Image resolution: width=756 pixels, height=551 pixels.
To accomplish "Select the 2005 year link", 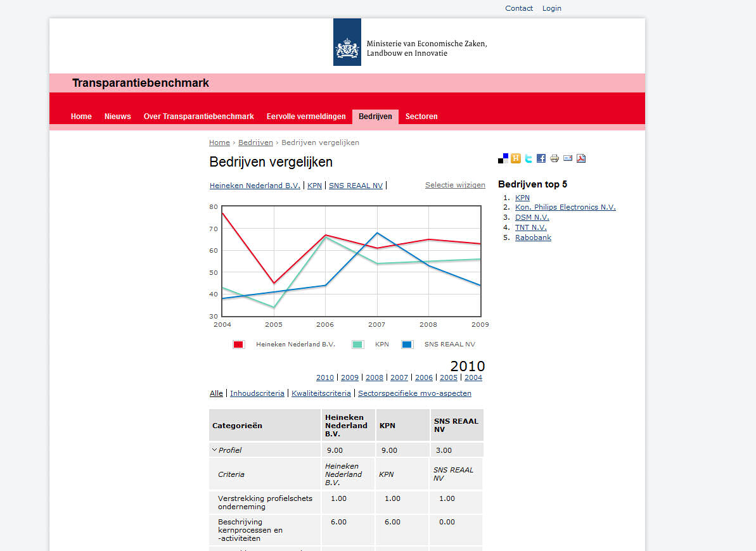I will click(x=449, y=377).
